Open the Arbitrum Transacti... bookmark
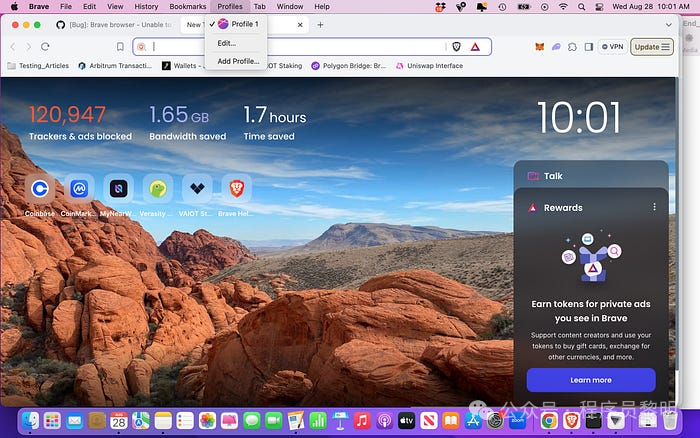 115,66
